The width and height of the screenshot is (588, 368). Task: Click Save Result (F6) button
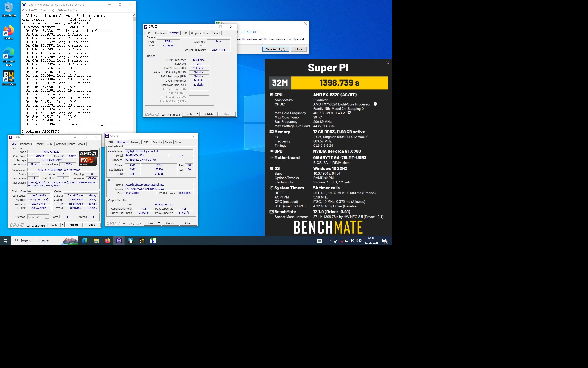276,49
